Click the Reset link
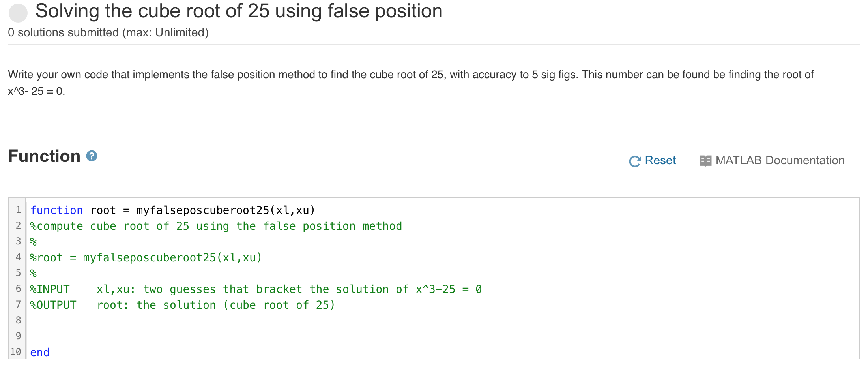The image size is (868, 368). pos(660,160)
